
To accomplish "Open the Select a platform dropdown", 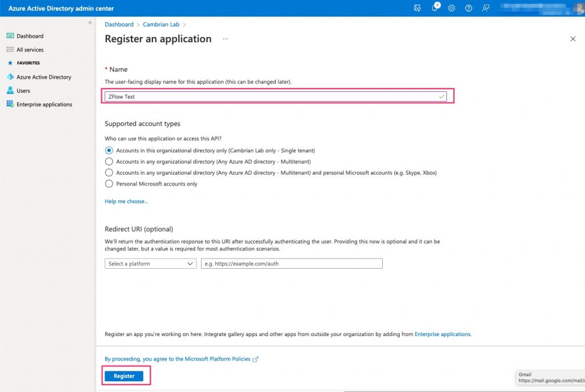I will tap(150, 264).
